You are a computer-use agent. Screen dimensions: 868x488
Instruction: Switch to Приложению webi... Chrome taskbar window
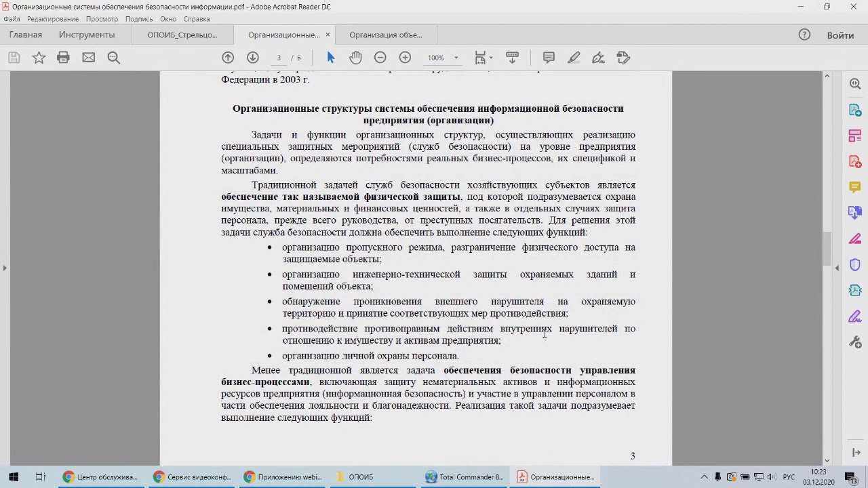282,476
